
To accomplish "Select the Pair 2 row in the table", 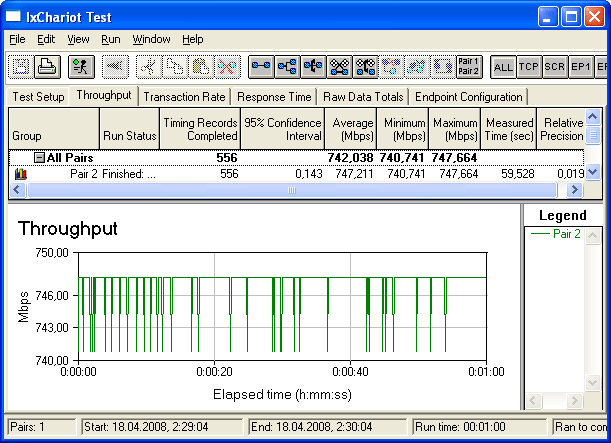I will point(296,174).
